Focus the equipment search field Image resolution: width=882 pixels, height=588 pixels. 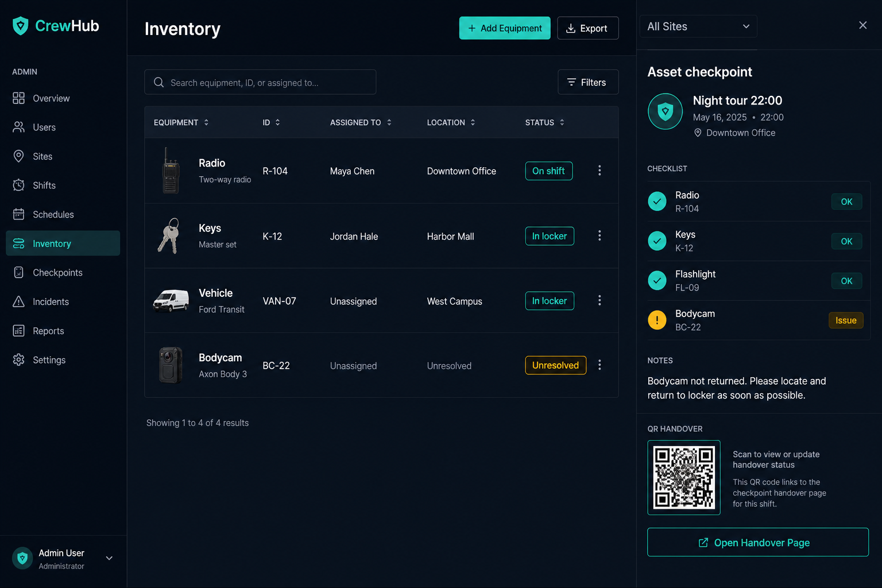[260, 82]
